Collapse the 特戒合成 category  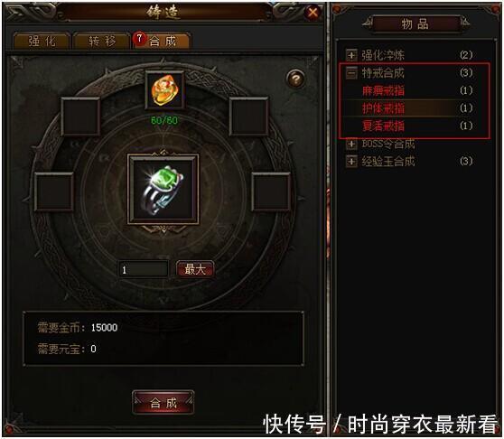tap(351, 73)
